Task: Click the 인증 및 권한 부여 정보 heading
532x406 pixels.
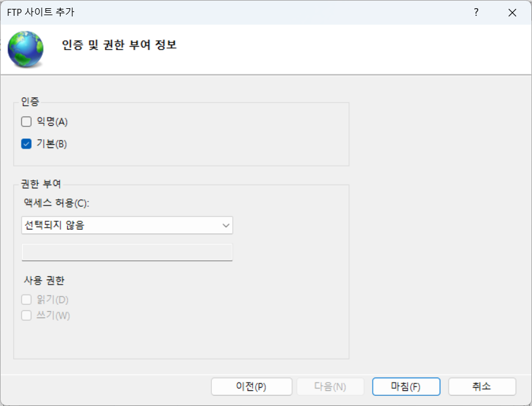Action: point(119,45)
